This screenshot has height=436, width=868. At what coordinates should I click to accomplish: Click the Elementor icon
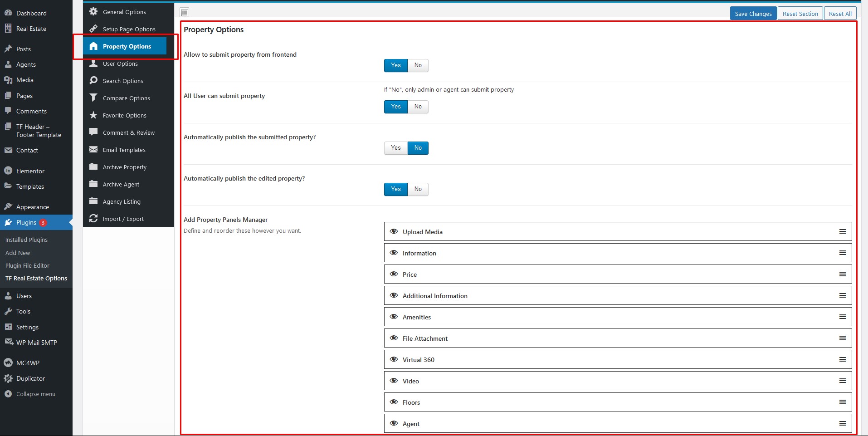8,171
